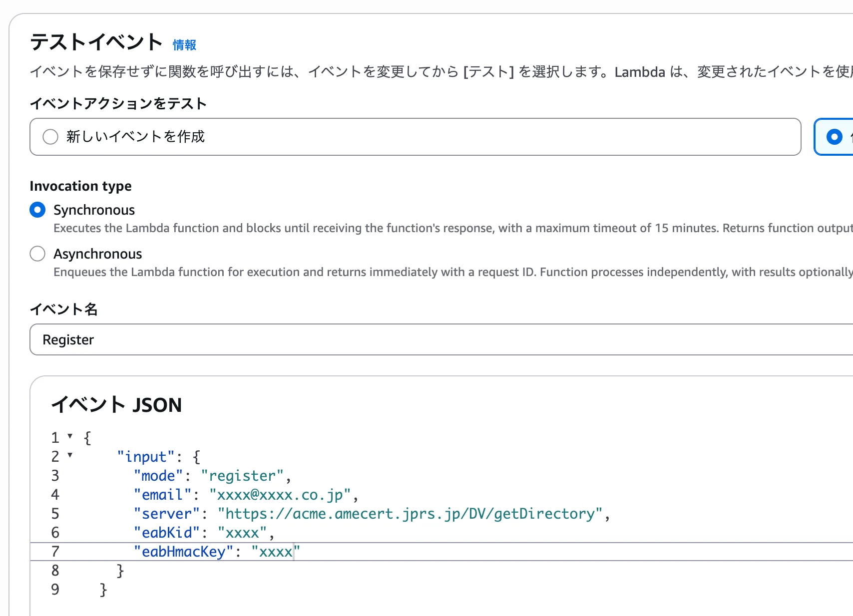Choose Synchronous invocation type
The width and height of the screenshot is (853, 616).
pyautogui.click(x=37, y=210)
